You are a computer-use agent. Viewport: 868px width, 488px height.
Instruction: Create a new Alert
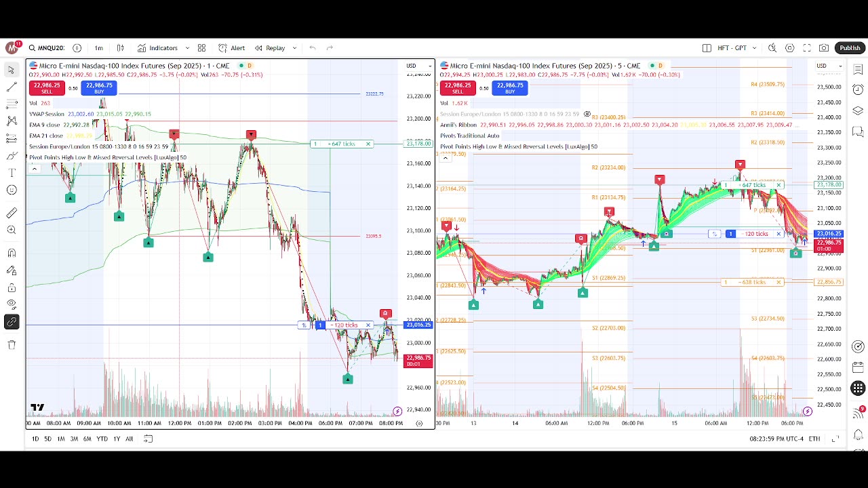(x=231, y=48)
